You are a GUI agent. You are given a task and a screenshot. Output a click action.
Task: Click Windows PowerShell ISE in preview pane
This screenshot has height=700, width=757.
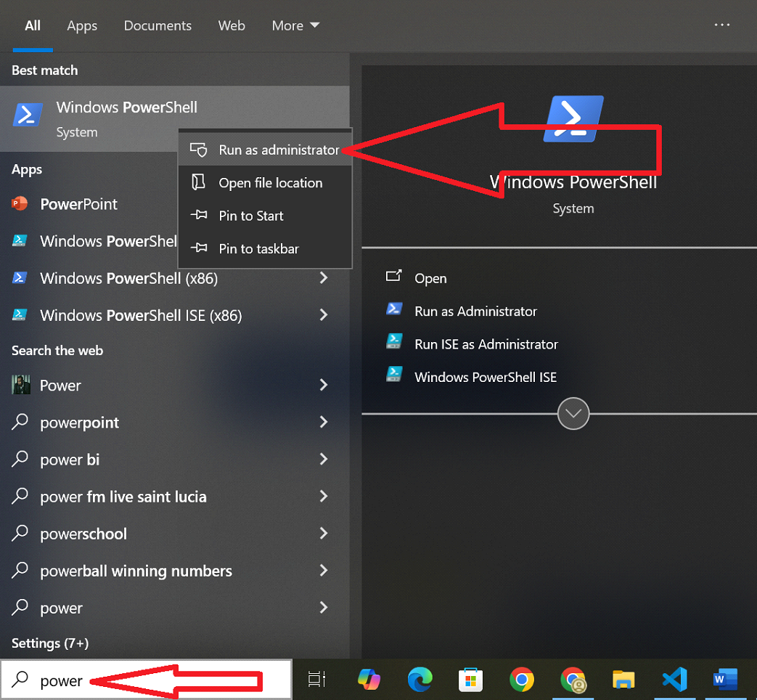coord(486,377)
